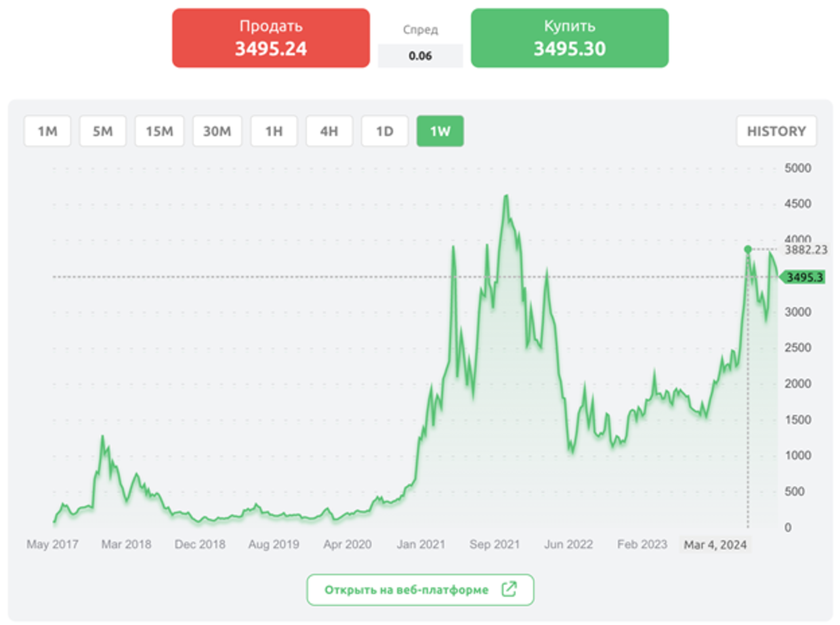Choose the 15M timeframe
840x625 pixels.
pyautogui.click(x=159, y=131)
